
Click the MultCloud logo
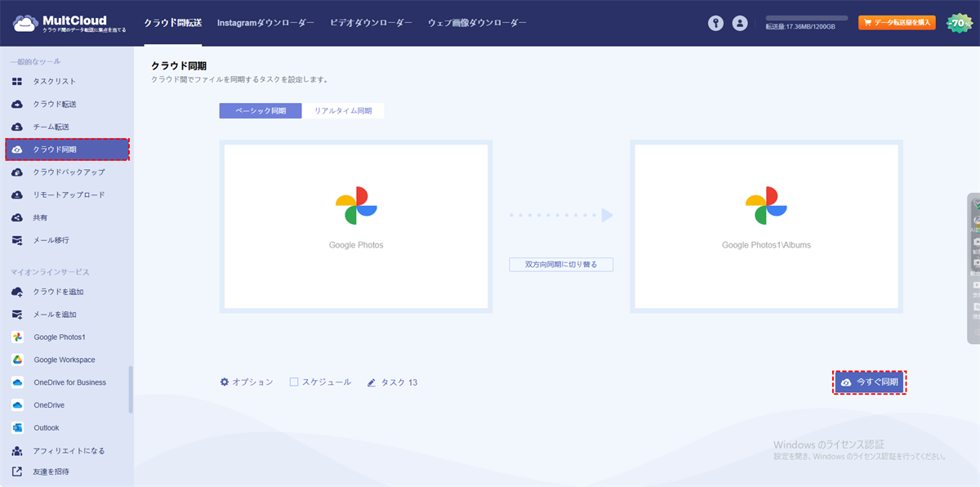point(69,23)
